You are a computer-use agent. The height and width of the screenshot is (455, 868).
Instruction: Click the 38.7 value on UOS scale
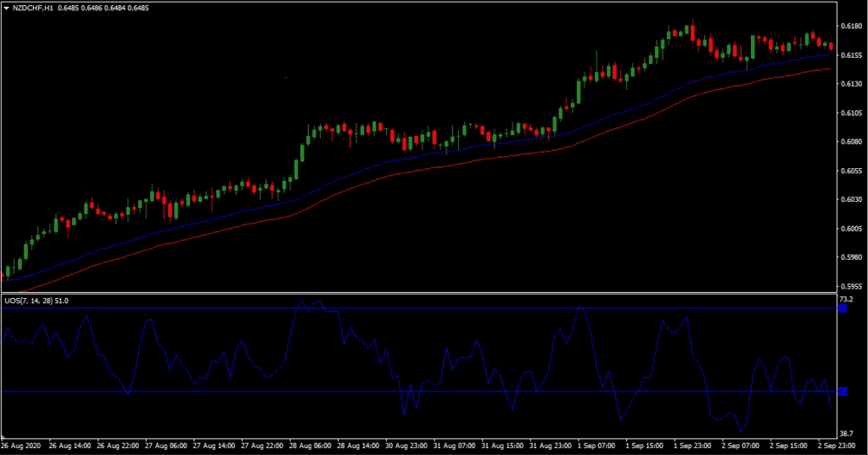point(846,433)
